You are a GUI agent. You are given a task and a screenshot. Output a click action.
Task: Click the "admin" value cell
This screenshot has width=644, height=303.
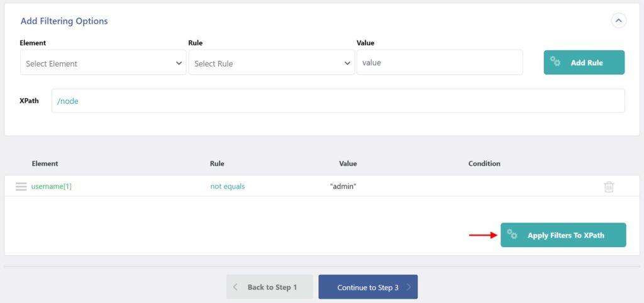coord(343,187)
